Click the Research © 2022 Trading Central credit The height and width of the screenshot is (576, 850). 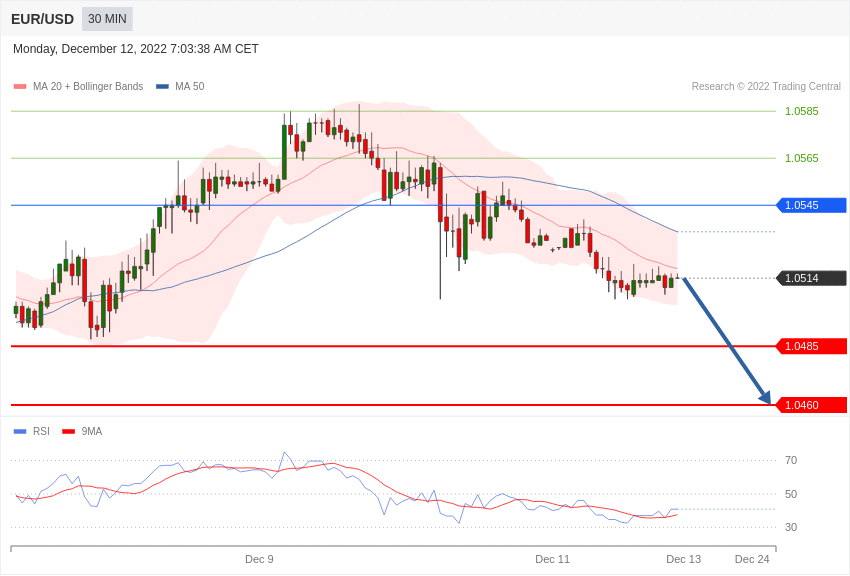[766, 87]
